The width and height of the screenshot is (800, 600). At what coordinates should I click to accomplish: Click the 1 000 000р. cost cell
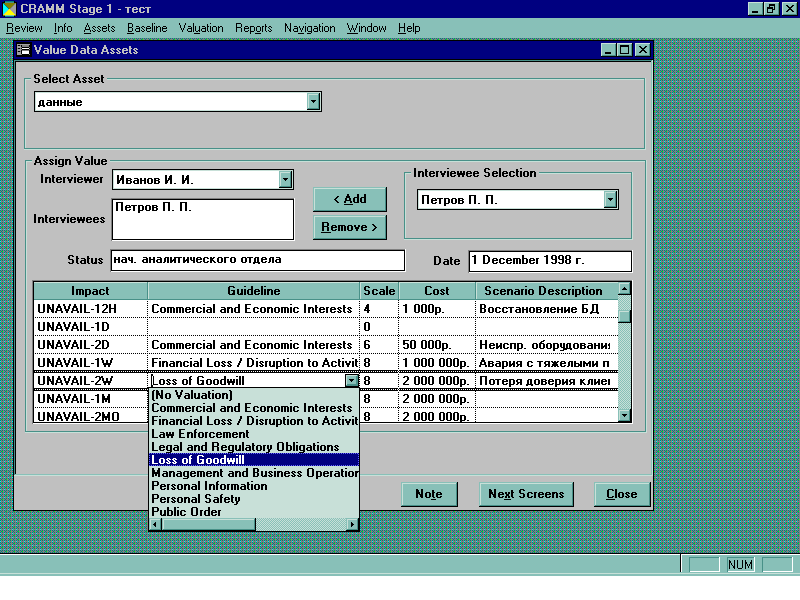(x=437, y=363)
